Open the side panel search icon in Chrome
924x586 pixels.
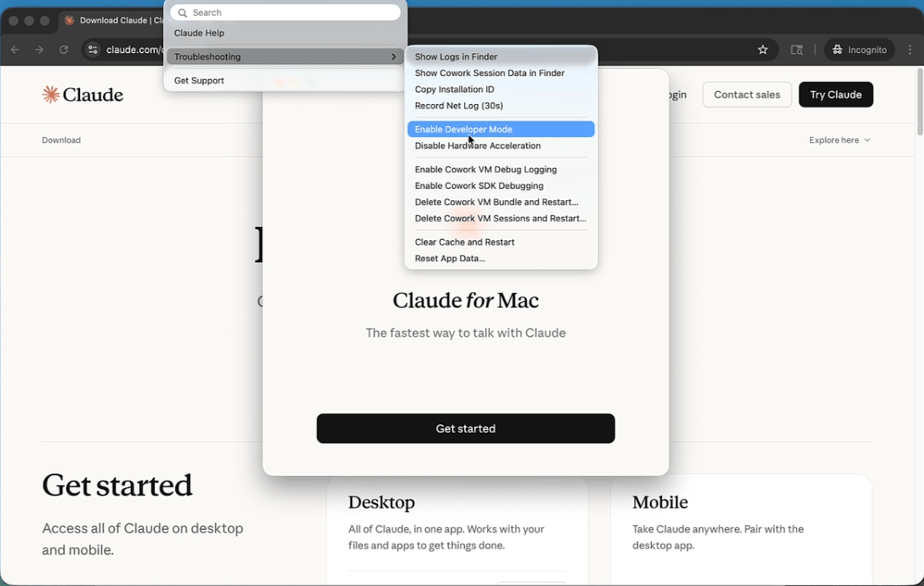(x=796, y=50)
